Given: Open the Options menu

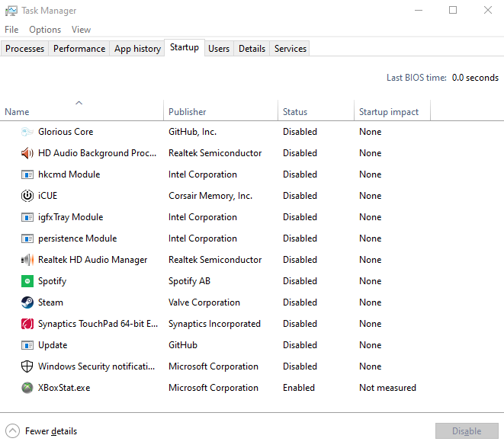Looking at the screenshot, I should point(45,30).
